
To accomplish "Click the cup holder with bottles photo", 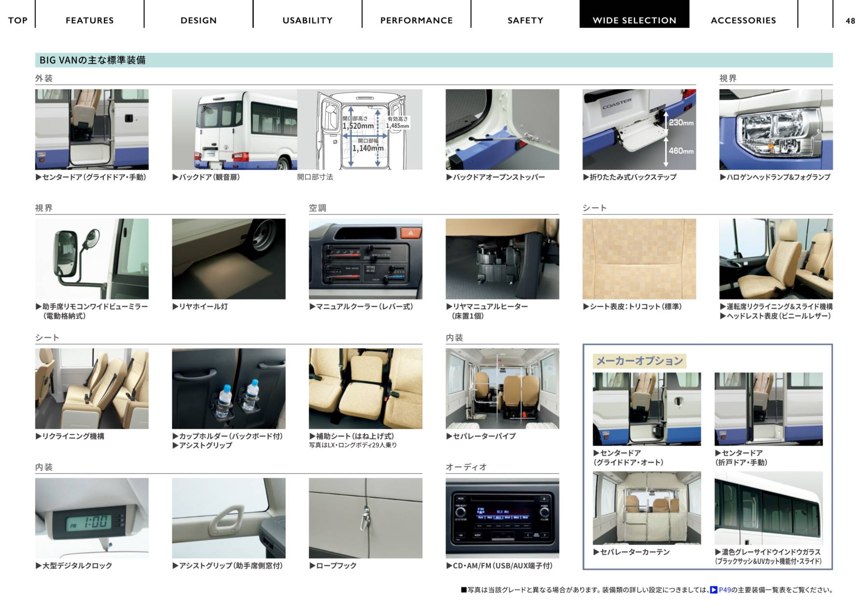I will [x=229, y=388].
